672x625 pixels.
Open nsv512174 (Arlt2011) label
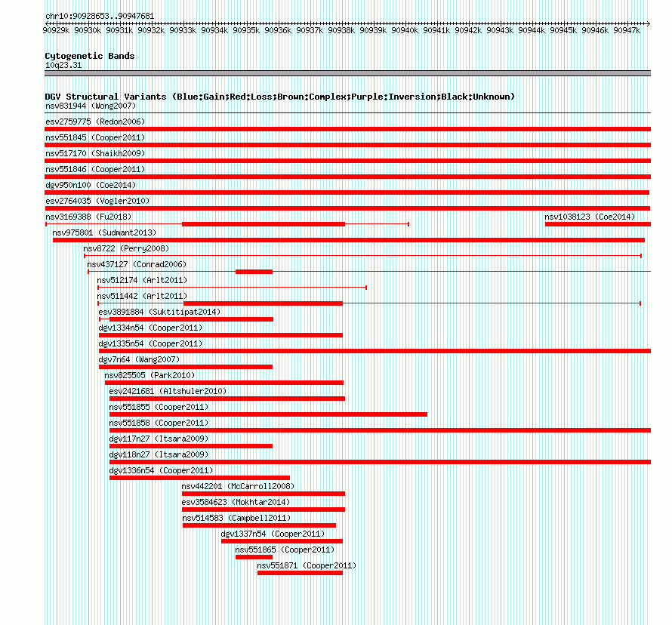pyautogui.click(x=142, y=280)
